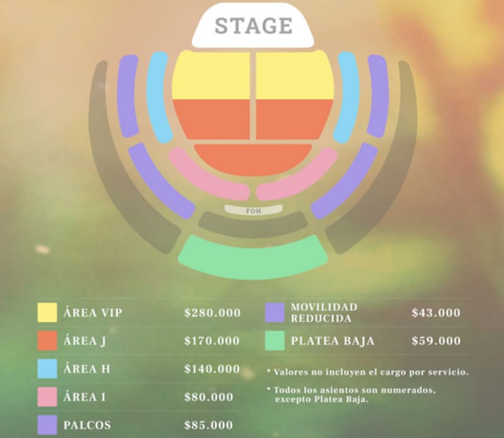Click the yellow Área VIP legend swatch
The width and height of the screenshot is (504, 438).
tap(47, 313)
